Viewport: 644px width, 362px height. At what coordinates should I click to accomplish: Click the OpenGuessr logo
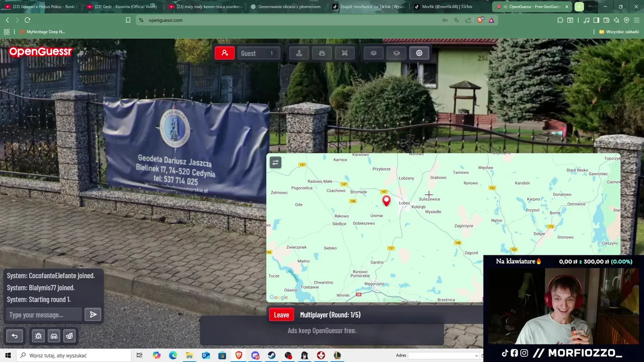tap(40, 52)
